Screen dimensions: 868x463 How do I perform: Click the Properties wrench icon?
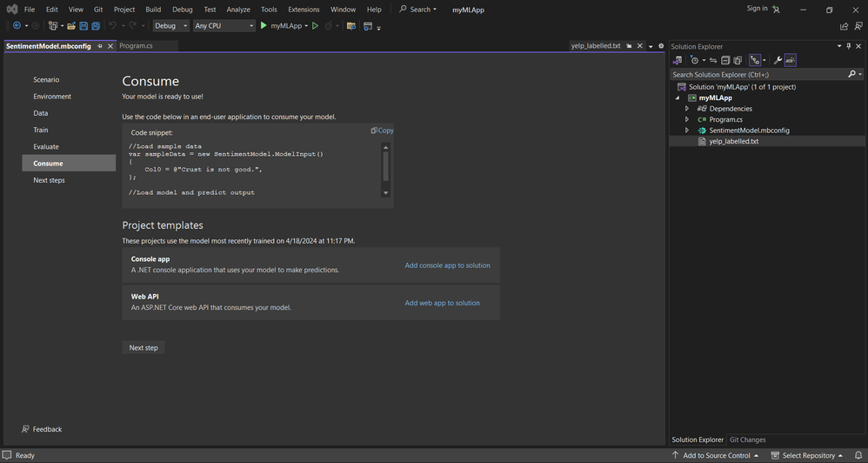pyautogui.click(x=778, y=60)
